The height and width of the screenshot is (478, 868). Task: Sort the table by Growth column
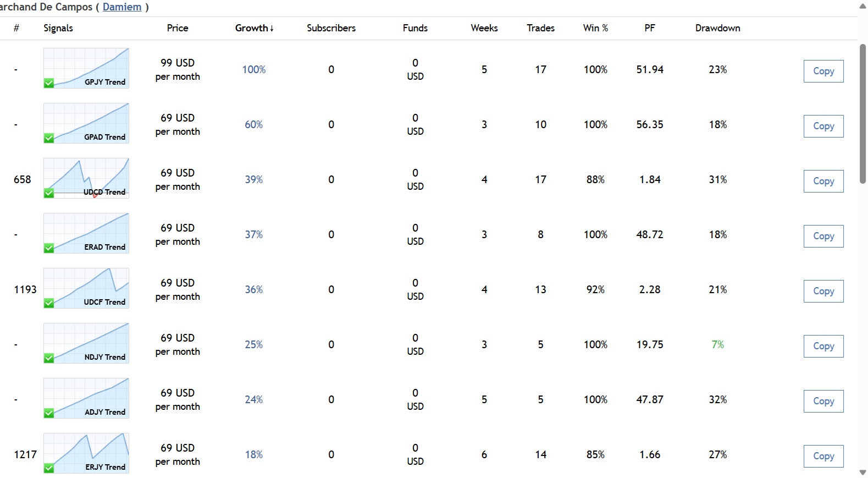pos(253,28)
